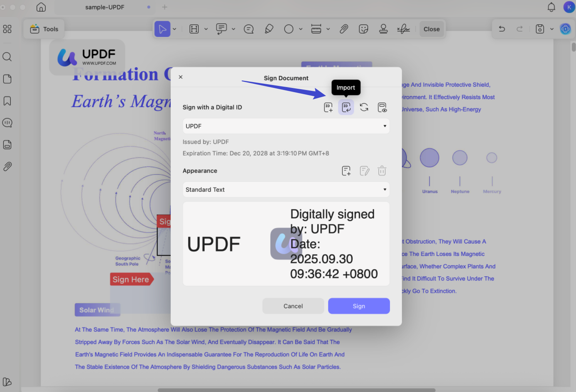576x392 pixels.
Task: Edit the selected signature appearance
Action: (x=365, y=171)
